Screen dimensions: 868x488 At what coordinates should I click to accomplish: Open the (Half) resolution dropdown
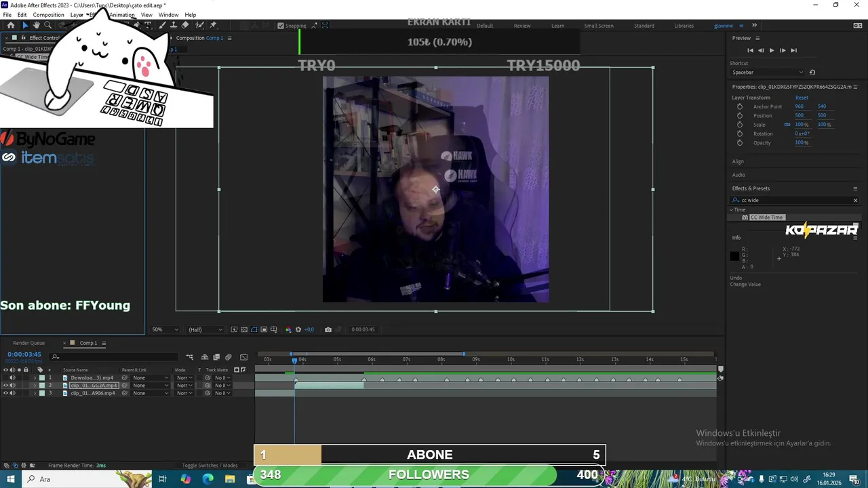pyautogui.click(x=205, y=329)
